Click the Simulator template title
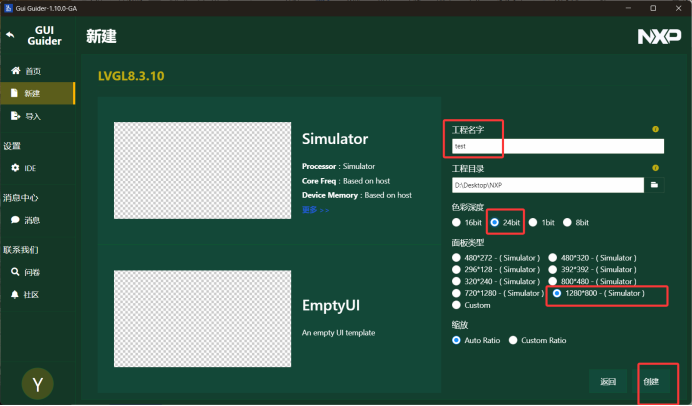Image resolution: width=692 pixels, height=406 pixels. [335, 139]
